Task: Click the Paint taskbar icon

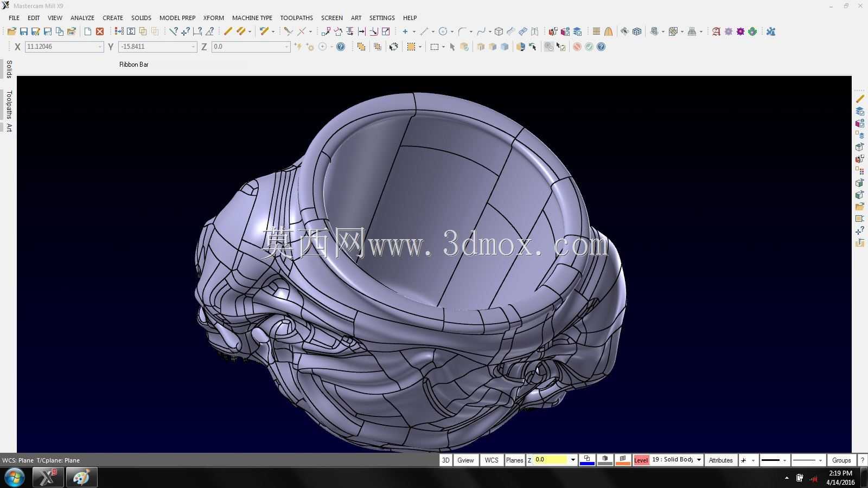Action: 81,477
